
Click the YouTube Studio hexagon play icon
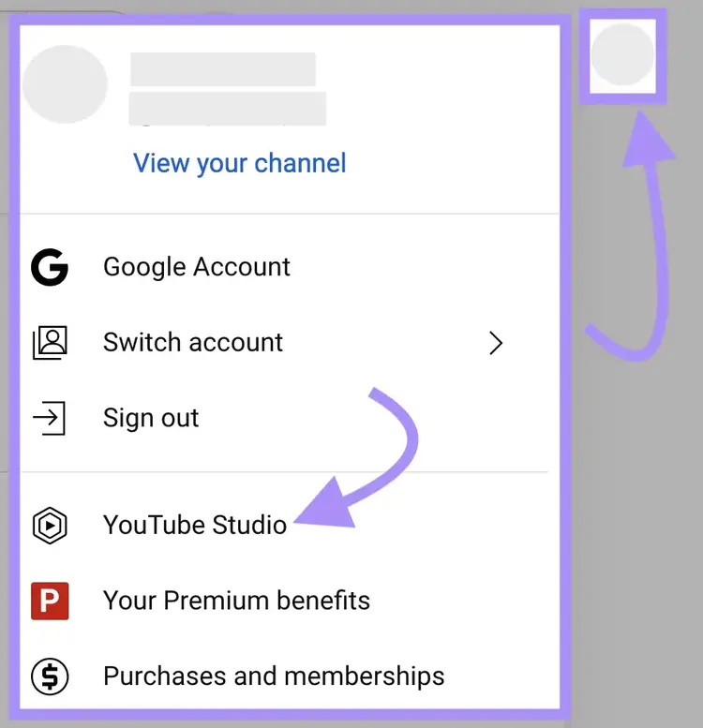[x=50, y=526]
